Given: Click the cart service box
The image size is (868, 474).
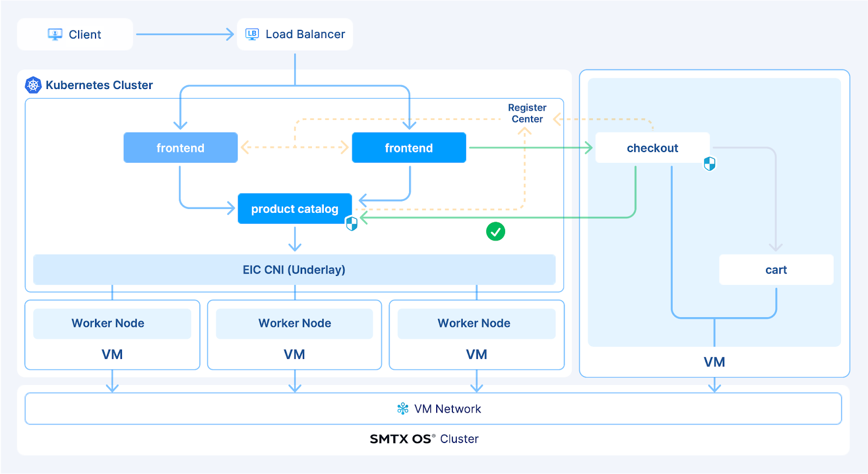Looking at the screenshot, I should (x=776, y=270).
